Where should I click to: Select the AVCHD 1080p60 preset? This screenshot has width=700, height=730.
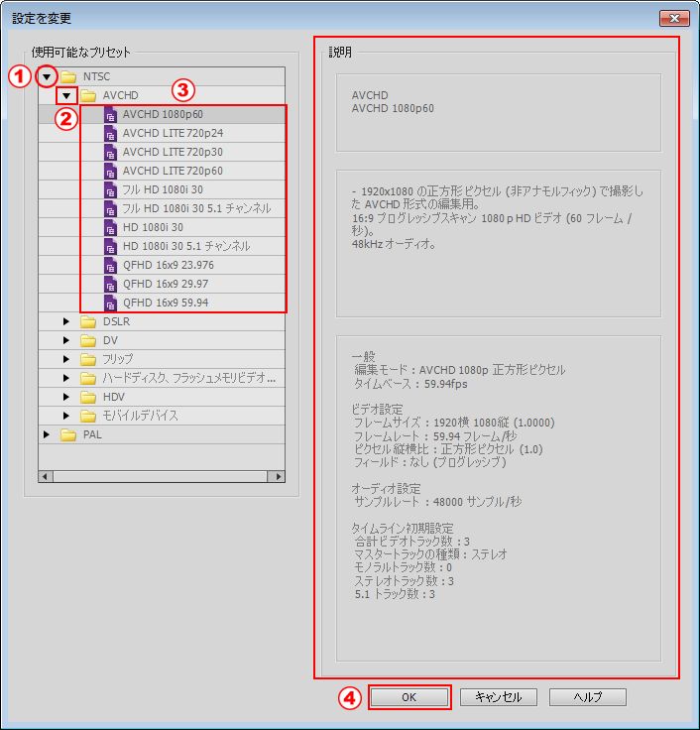[x=163, y=114]
